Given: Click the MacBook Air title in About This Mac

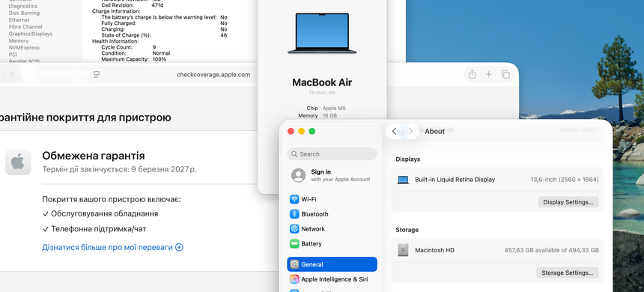Looking at the screenshot, I should (x=322, y=82).
